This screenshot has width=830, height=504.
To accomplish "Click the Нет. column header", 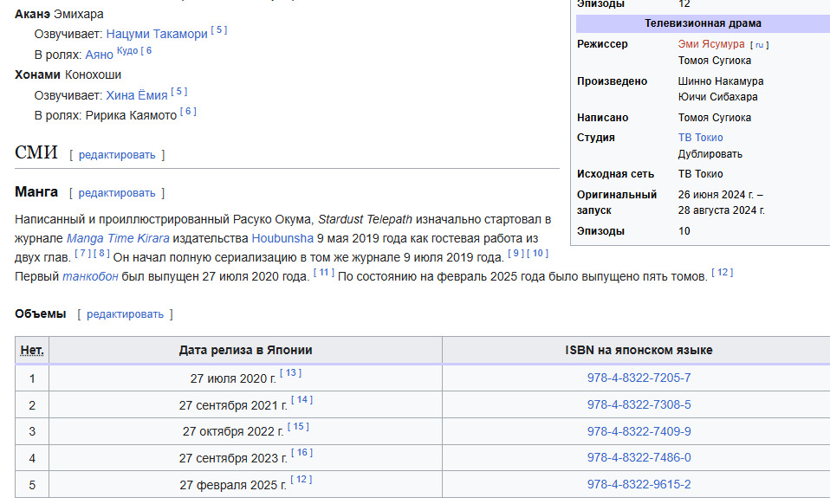I will coord(32,350).
